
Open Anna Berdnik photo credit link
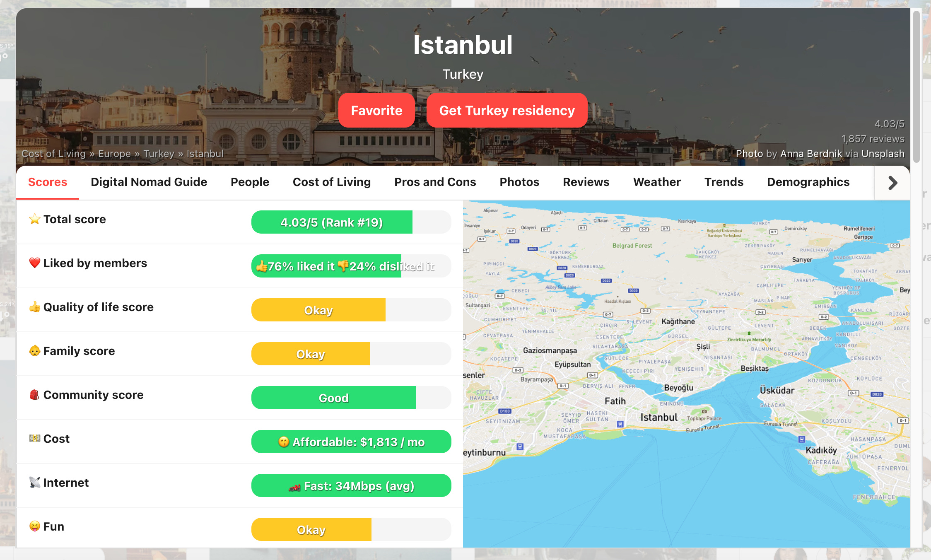pyautogui.click(x=810, y=154)
